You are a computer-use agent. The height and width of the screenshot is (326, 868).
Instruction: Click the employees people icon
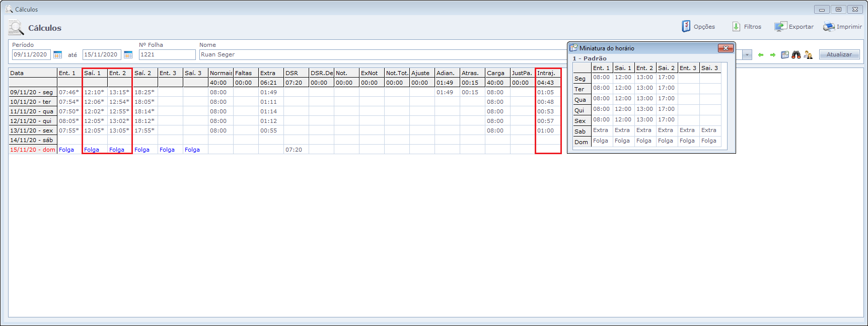(808, 55)
